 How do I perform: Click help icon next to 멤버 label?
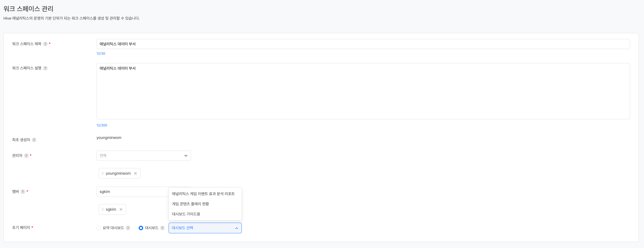[23, 192]
